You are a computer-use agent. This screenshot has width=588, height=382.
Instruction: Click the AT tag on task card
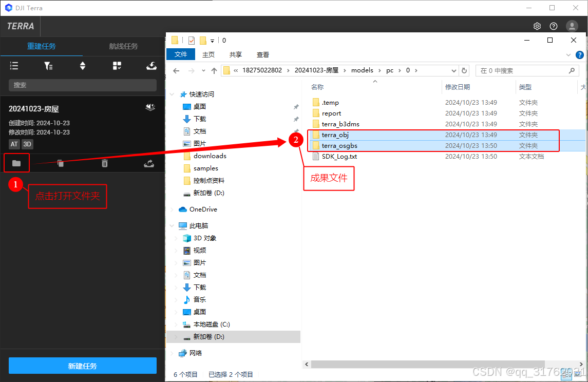(x=14, y=144)
